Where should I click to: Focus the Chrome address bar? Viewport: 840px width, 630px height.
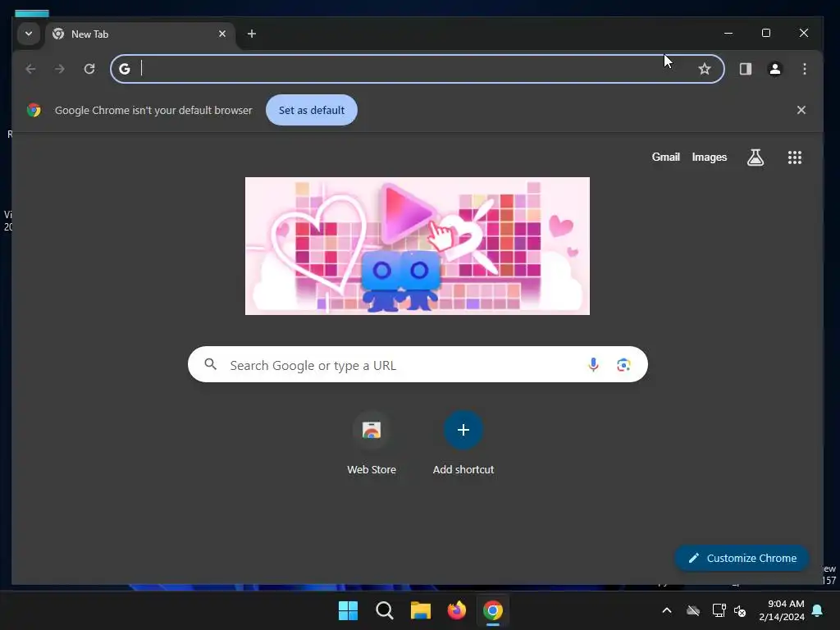[x=418, y=69]
